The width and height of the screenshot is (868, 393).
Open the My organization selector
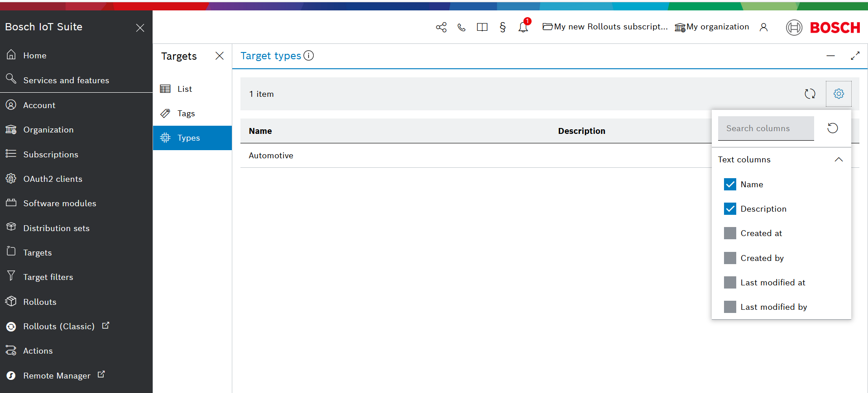(712, 27)
